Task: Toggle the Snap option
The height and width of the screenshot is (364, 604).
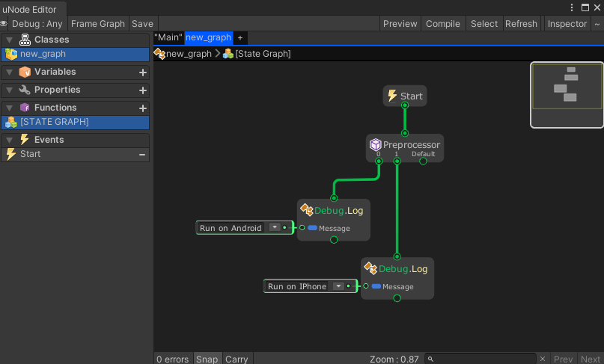Action: [x=207, y=359]
